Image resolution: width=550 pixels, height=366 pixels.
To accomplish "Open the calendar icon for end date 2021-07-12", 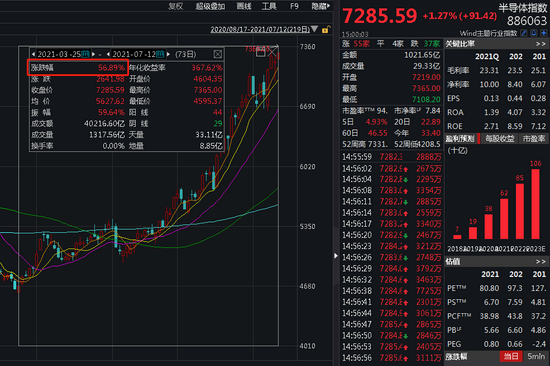I will coord(160,54).
